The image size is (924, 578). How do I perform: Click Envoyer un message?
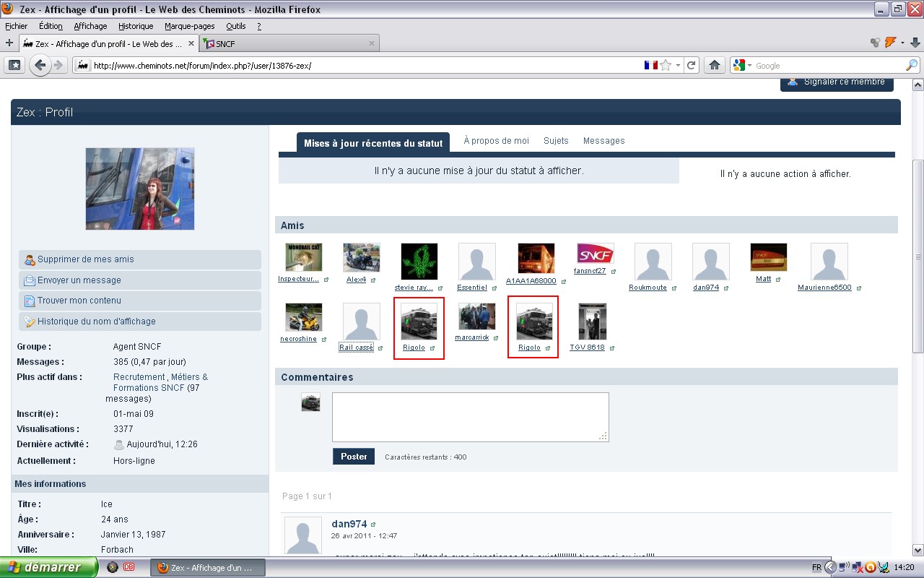(140, 280)
